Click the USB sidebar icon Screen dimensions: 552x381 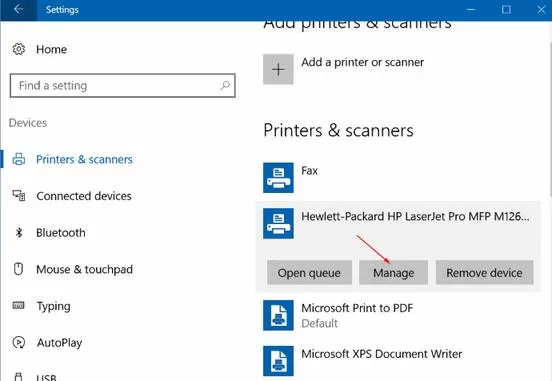point(19,377)
